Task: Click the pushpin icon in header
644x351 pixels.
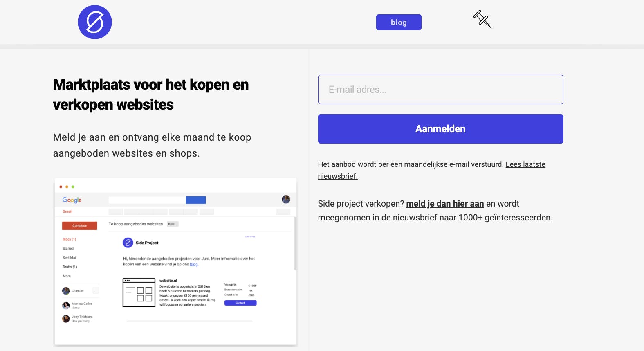Action: click(482, 19)
